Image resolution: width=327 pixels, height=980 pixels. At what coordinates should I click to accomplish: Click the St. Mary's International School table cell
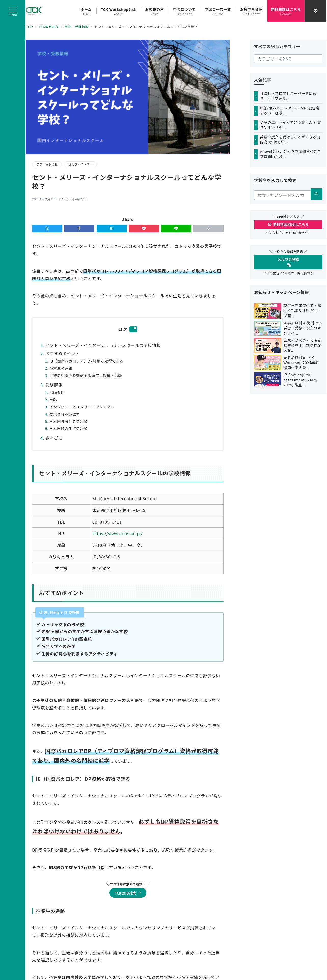156,499
